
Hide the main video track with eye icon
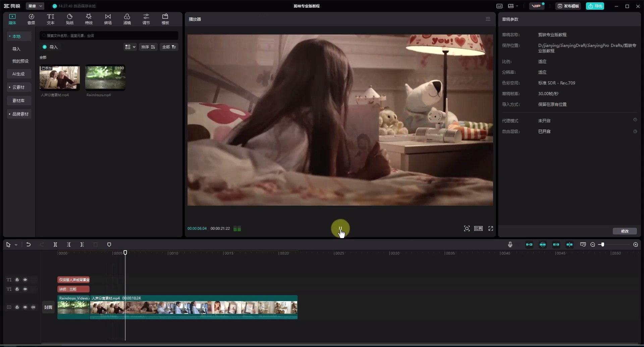pyautogui.click(x=25, y=307)
